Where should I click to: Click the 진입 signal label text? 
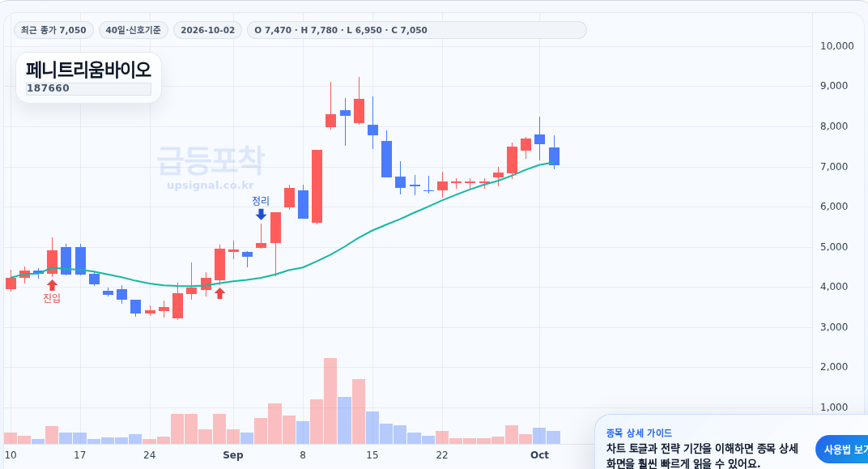click(52, 298)
